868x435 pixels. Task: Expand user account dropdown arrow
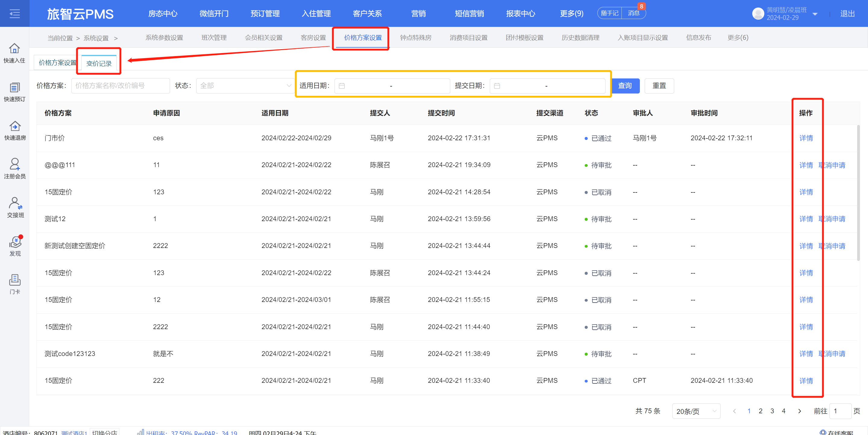click(x=815, y=14)
